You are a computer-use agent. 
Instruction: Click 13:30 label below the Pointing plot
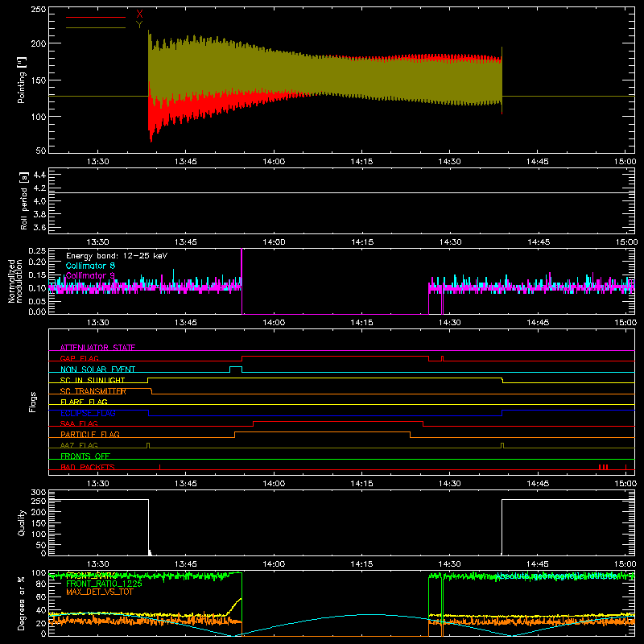98,162
